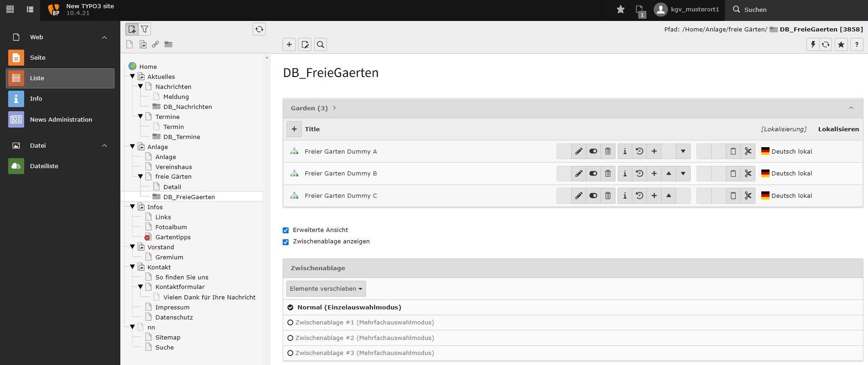Open help question mark button

pos(857,45)
